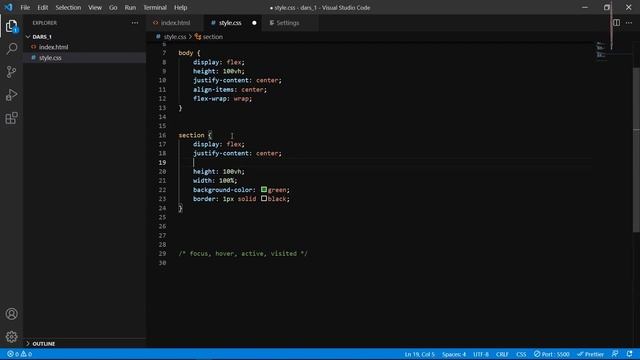Click the section symbol icon in breadcrumb
This screenshot has height=360, width=640.
coord(198,37)
